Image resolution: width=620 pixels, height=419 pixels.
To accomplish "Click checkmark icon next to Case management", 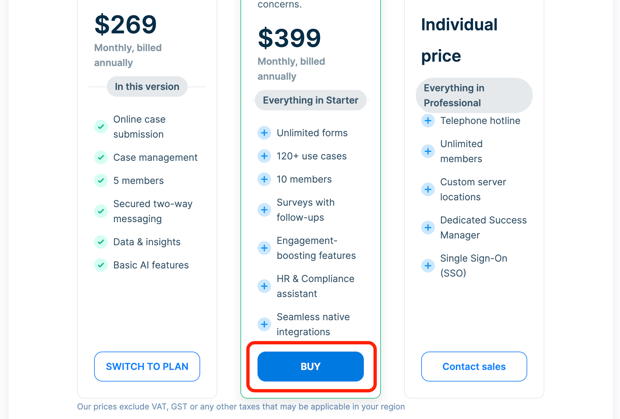I will (x=101, y=158).
